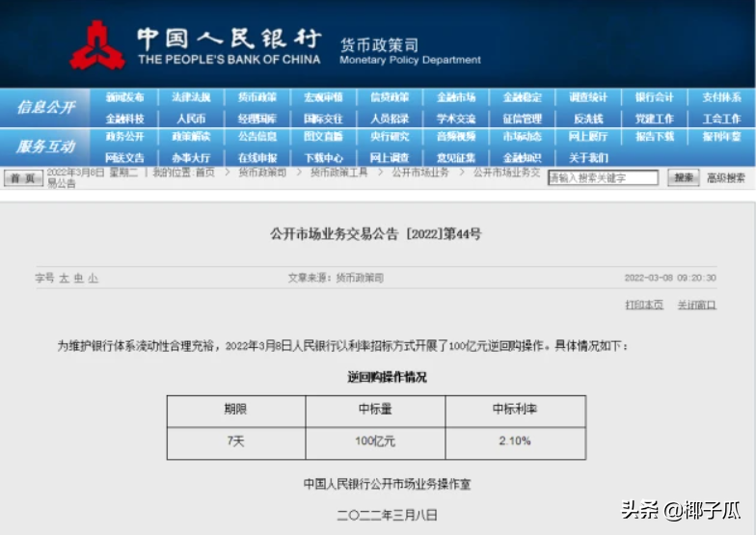The image size is (756, 535).
Task: Go to the 音频视频 section
Action: click(455, 137)
